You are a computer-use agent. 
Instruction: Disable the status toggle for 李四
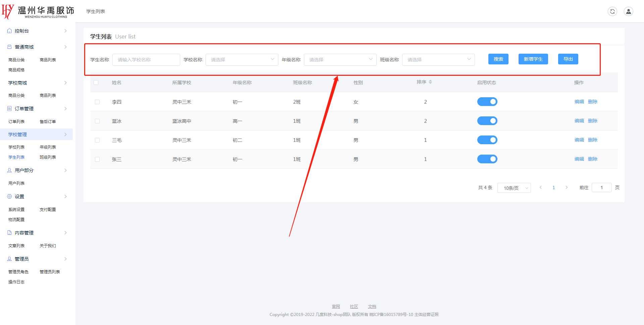[487, 102]
